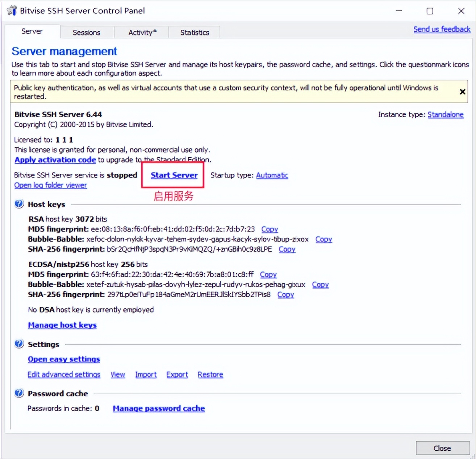The image size is (476, 459).
Task: Click the Host keys help questionmark icon
Action: [x=19, y=204]
